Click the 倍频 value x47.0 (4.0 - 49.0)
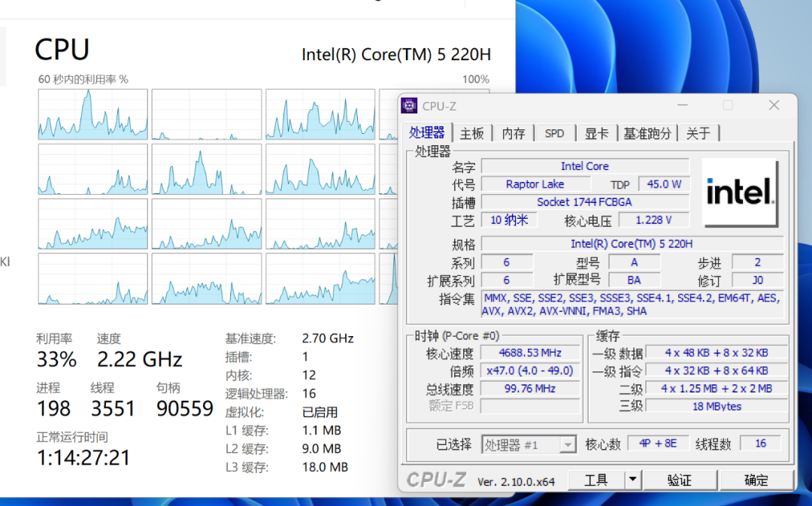Screen dimensions: 812x506 coord(530,371)
